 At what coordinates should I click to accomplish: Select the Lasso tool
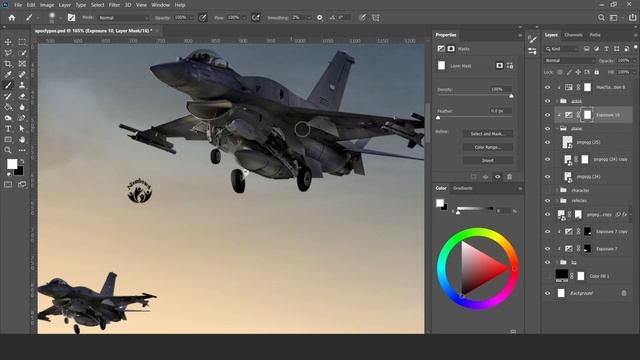coord(8,53)
